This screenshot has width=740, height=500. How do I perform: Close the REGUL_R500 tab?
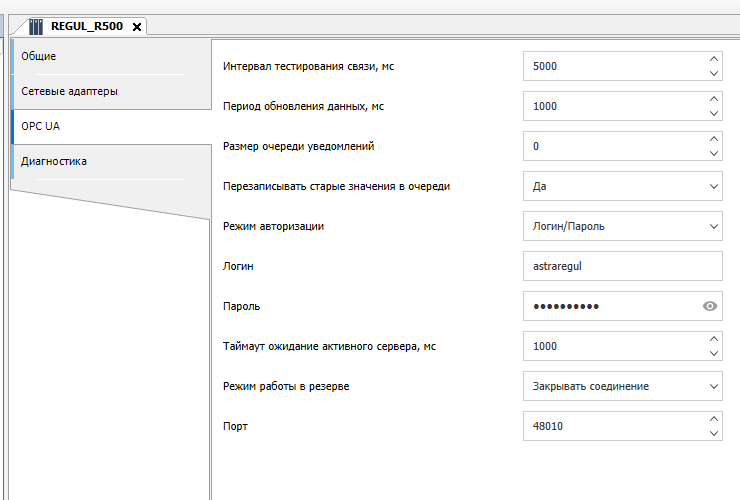tap(137, 26)
